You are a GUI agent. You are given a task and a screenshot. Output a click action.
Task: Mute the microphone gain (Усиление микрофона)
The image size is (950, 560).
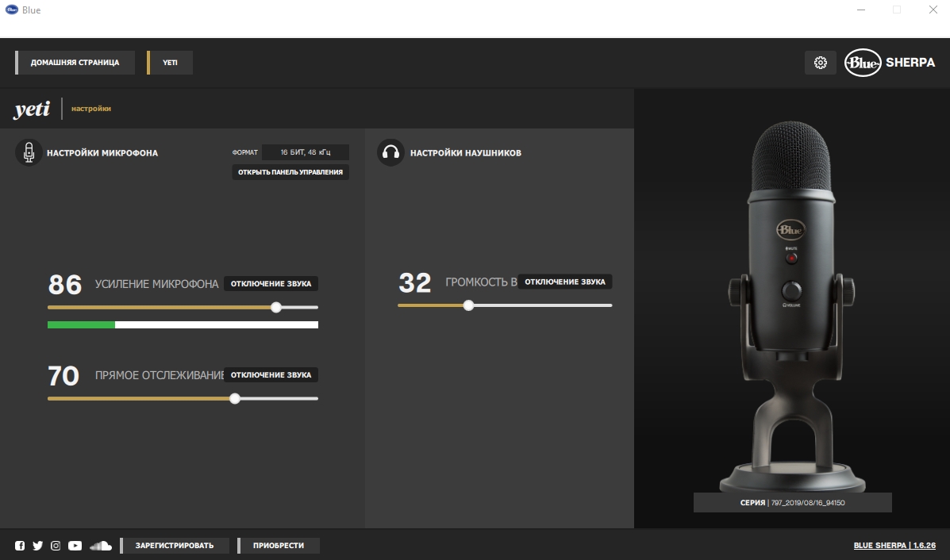[271, 284]
